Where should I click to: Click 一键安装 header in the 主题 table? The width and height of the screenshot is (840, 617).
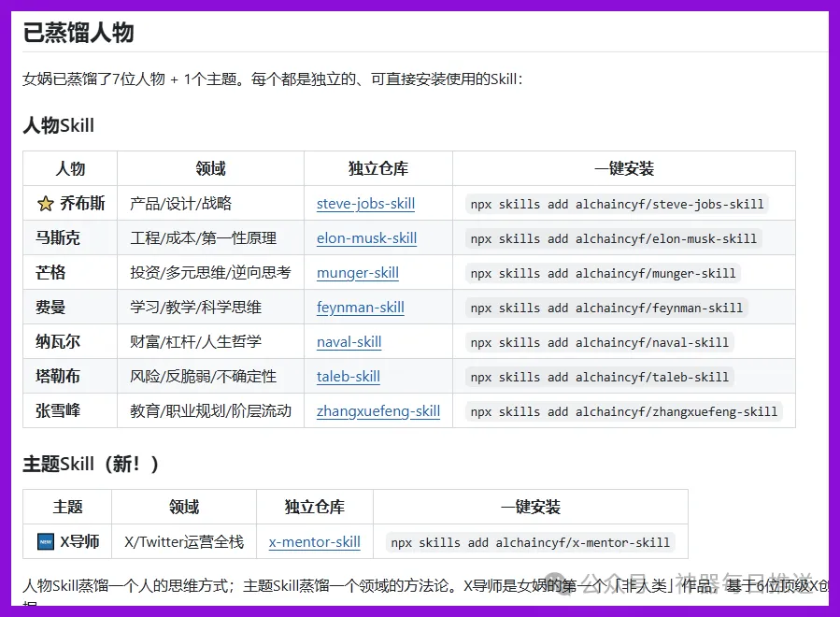pyautogui.click(x=531, y=507)
